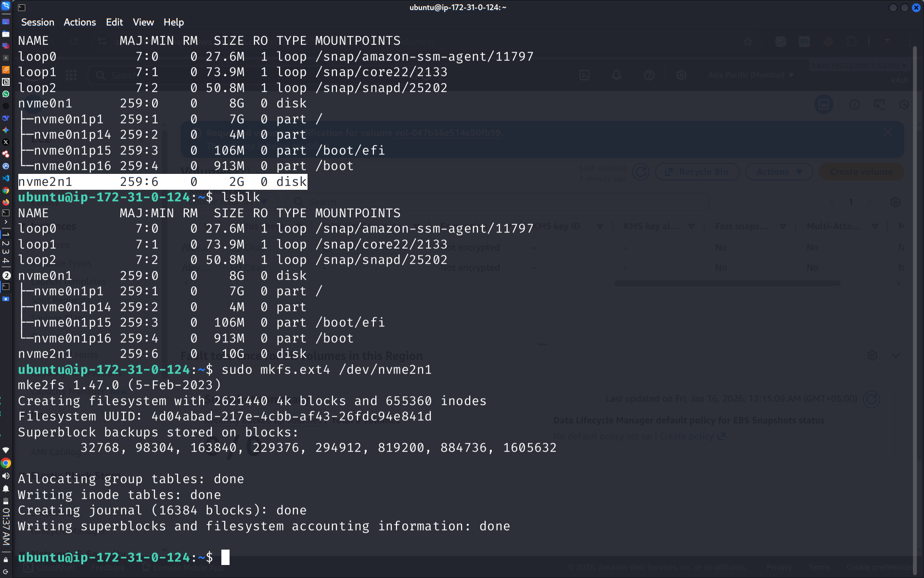The image size is (924, 578).
Task: Open the Kali application menu icon
Action: point(6,6)
